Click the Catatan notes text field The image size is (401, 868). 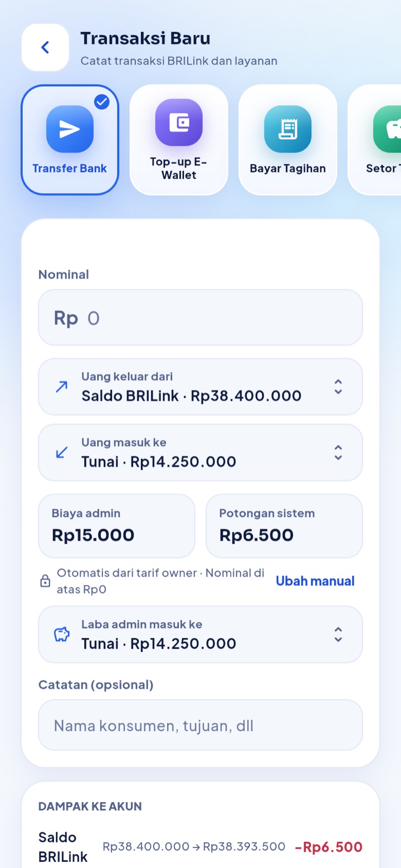click(x=200, y=725)
